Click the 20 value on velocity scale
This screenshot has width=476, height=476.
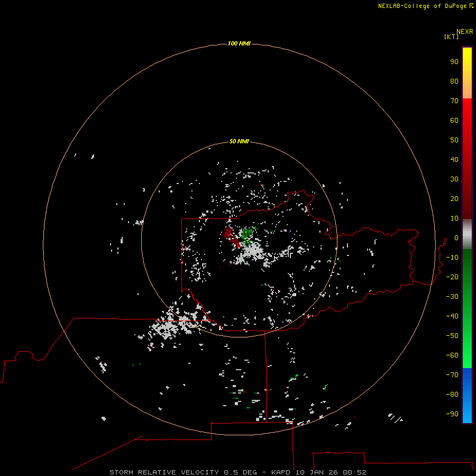[454, 198]
